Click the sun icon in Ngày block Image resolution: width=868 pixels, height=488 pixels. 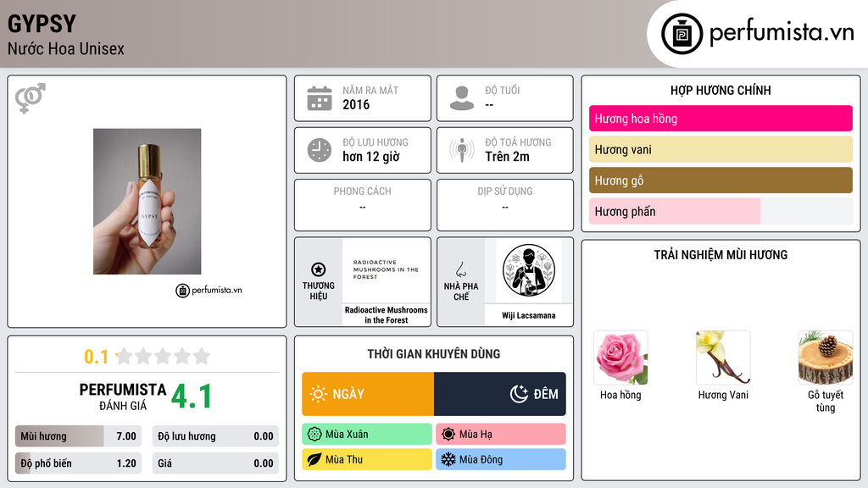[x=318, y=394]
